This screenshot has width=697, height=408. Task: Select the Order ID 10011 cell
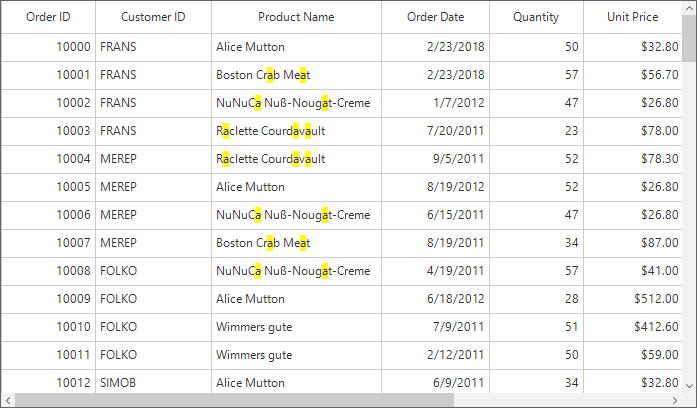(x=48, y=355)
